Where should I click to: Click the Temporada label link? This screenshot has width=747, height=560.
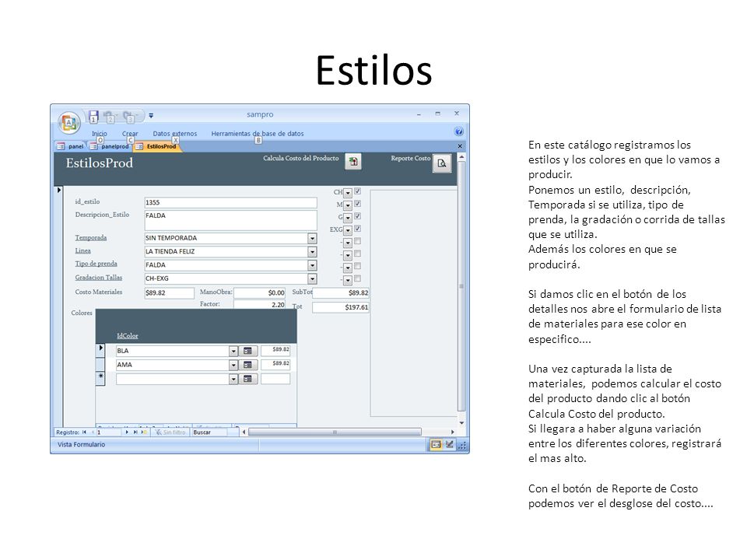click(90, 238)
